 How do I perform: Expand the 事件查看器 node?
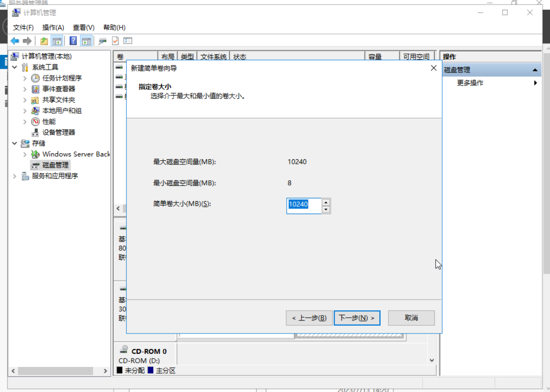point(25,89)
